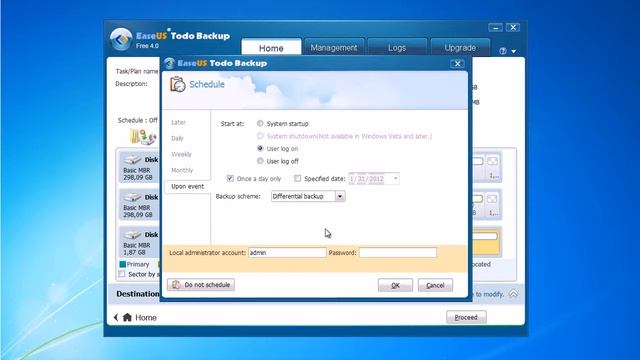Click the 298.09 GB first disk icon
Screen dimensions: 640x360
132,159
